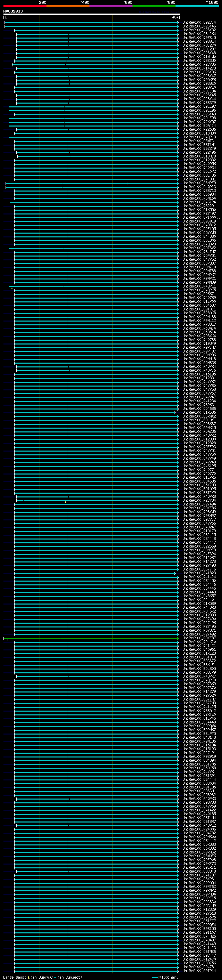
Task: Click hit label UniRef100_B6RAX2
Action: click(x=199, y=416)
